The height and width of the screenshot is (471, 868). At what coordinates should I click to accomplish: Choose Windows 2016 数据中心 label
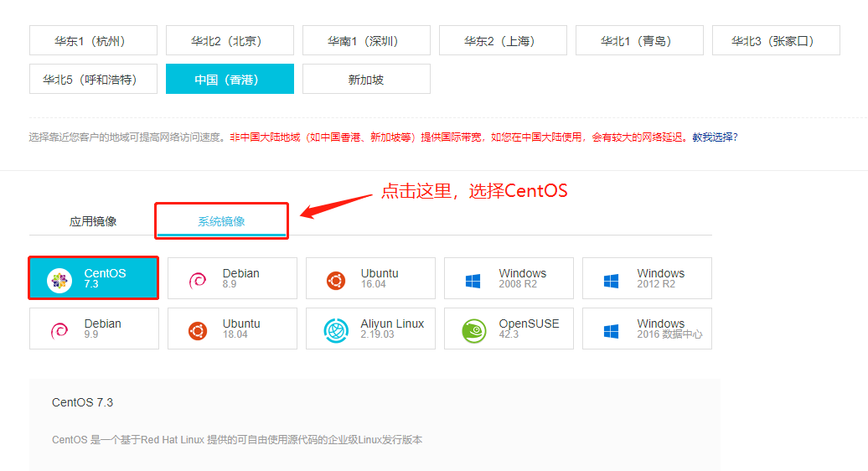pyautogui.click(x=669, y=329)
